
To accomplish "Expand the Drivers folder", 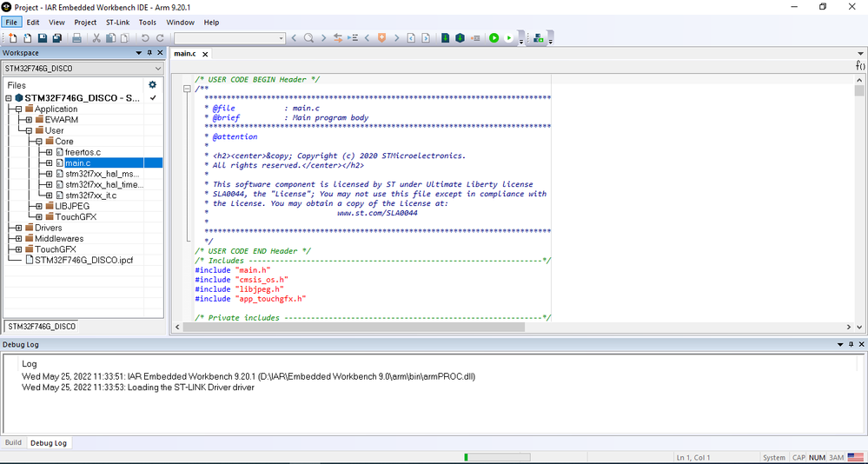I will point(19,228).
